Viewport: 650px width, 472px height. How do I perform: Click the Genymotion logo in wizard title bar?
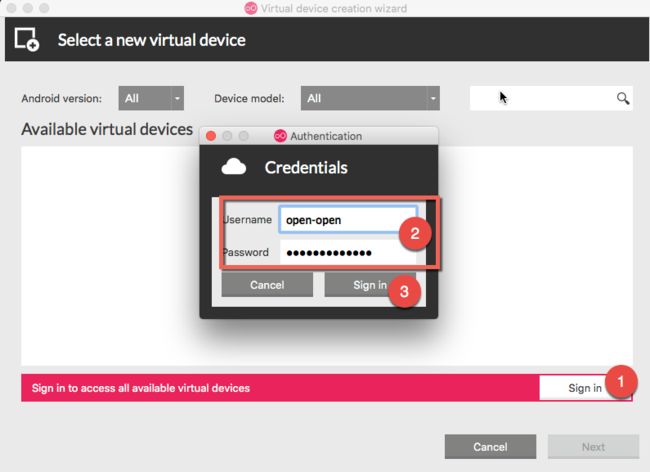tap(251, 8)
